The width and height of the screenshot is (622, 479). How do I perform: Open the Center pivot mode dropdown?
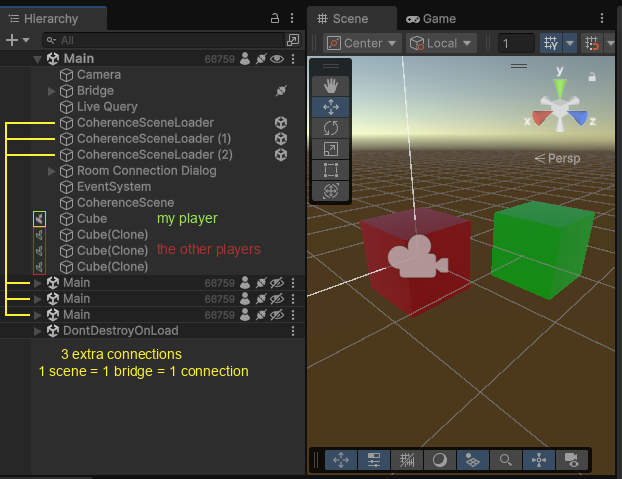pos(362,43)
